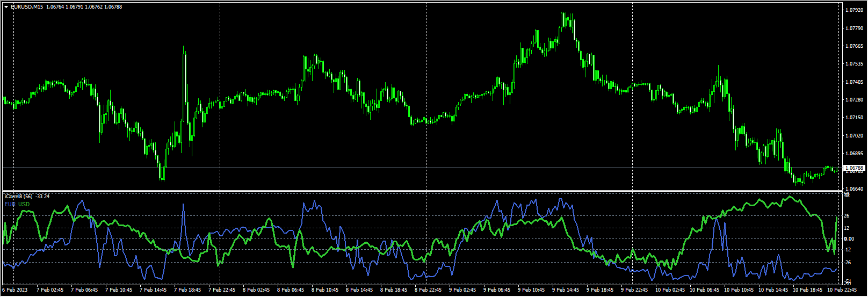
Task: Click the 7 Feb 22:45 time label
Action: tap(222, 290)
